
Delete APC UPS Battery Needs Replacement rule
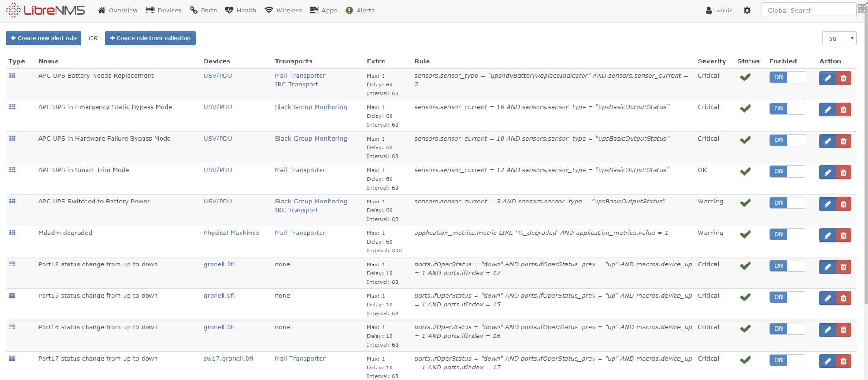point(843,78)
